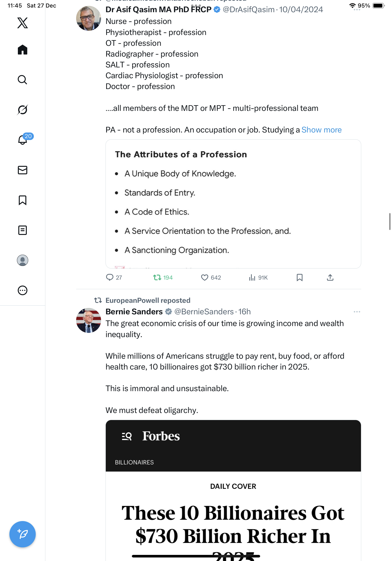
Task: Open Forbes billionaires article preview
Action: [x=233, y=489]
